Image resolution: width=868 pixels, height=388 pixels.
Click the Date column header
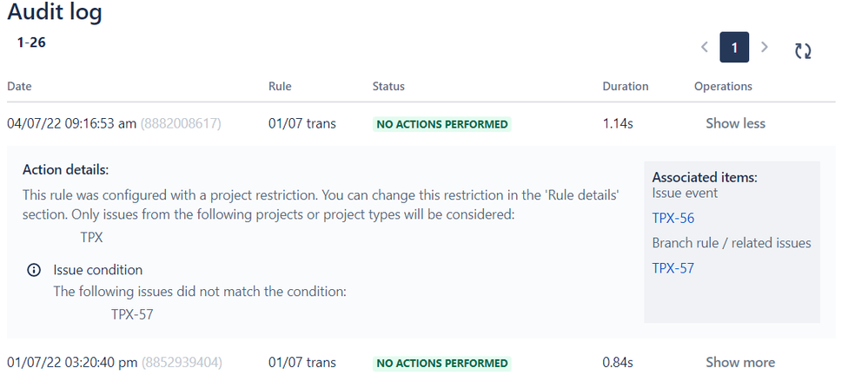(19, 86)
